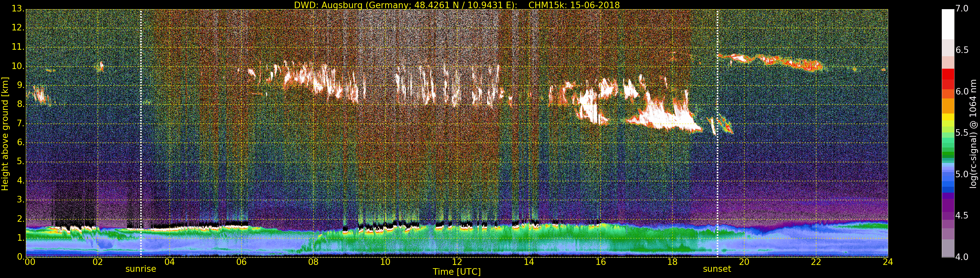Click the height axis tick label '6.'

(x=21, y=142)
